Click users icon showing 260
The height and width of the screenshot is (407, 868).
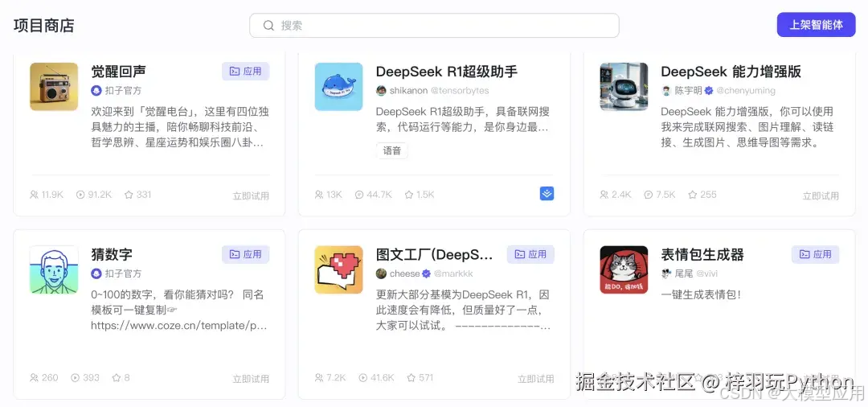point(35,378)
